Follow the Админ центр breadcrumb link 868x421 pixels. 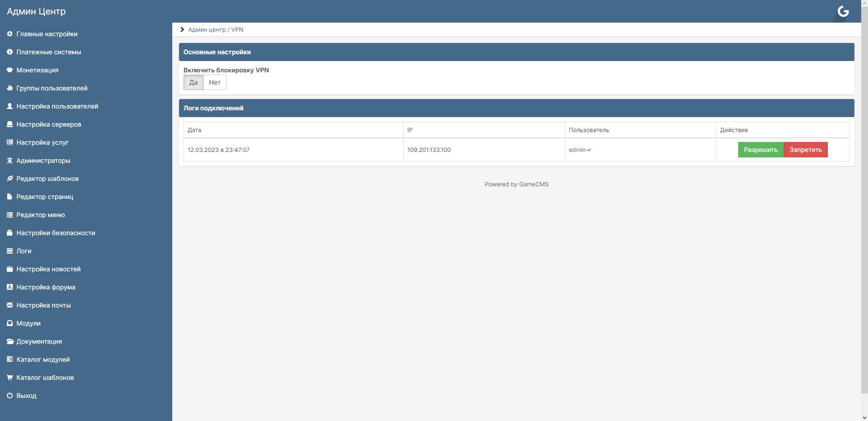pos(207,29)
